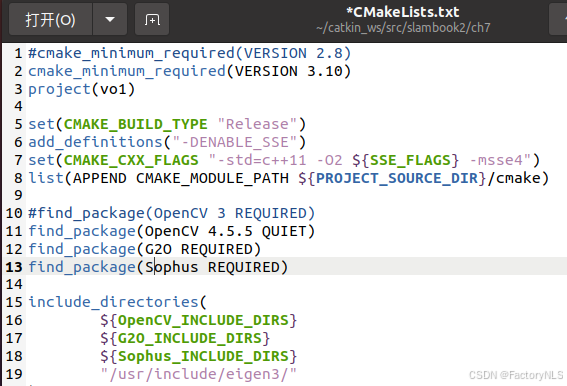
Task: Click the find_package(G2O REQUIRED) line
Action: pyautogui.click(x=145, y=249)
